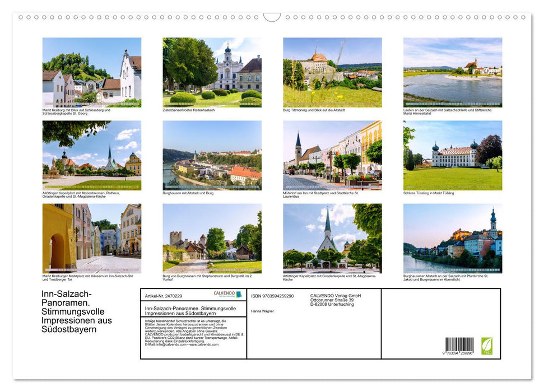Click caption 'Zisterzienserkloster Raitenhaslach'

tap(189, 110)
